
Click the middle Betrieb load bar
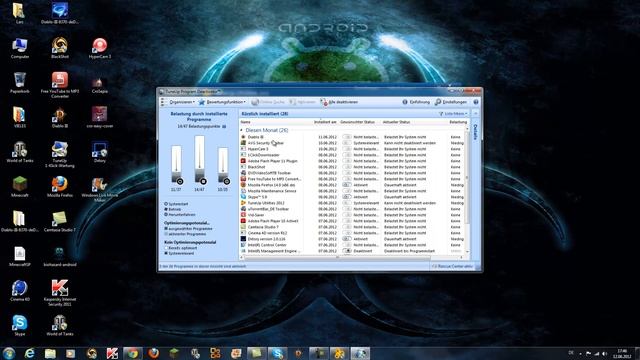pos(200,160)
